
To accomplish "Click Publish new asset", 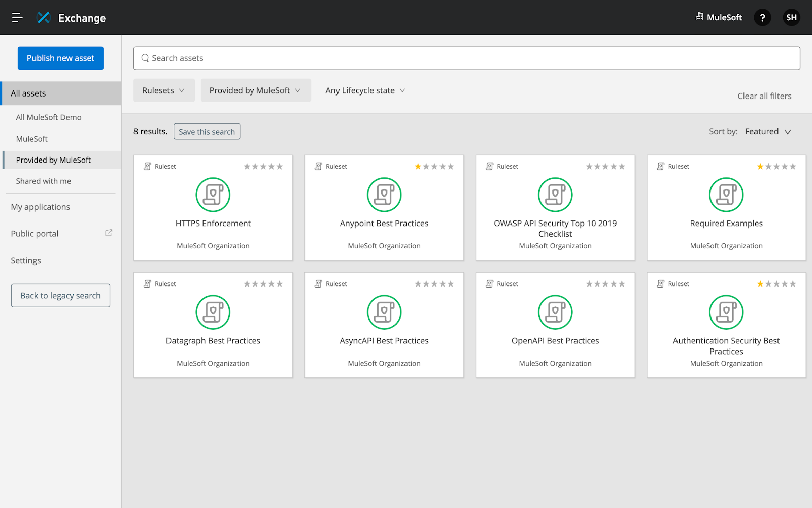I will click(x=60, y=58).
